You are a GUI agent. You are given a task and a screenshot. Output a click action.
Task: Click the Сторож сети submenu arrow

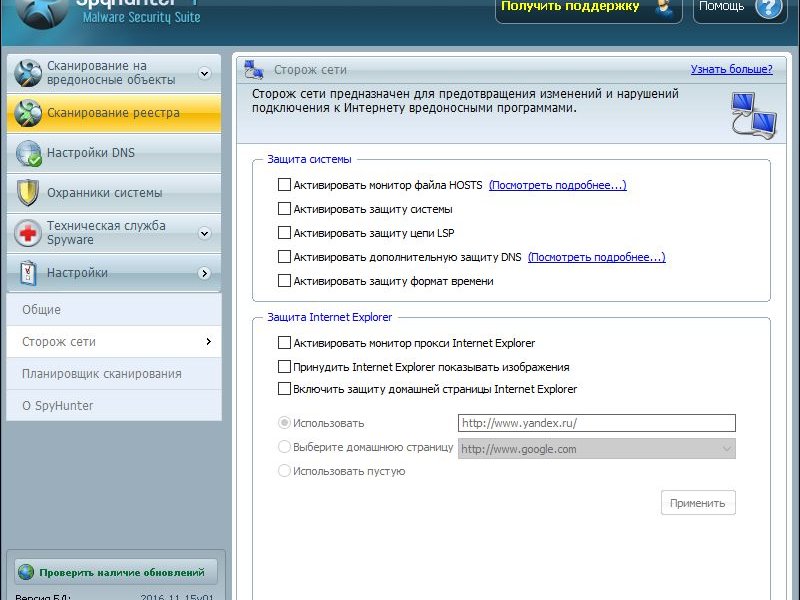(x=208, y=342)
